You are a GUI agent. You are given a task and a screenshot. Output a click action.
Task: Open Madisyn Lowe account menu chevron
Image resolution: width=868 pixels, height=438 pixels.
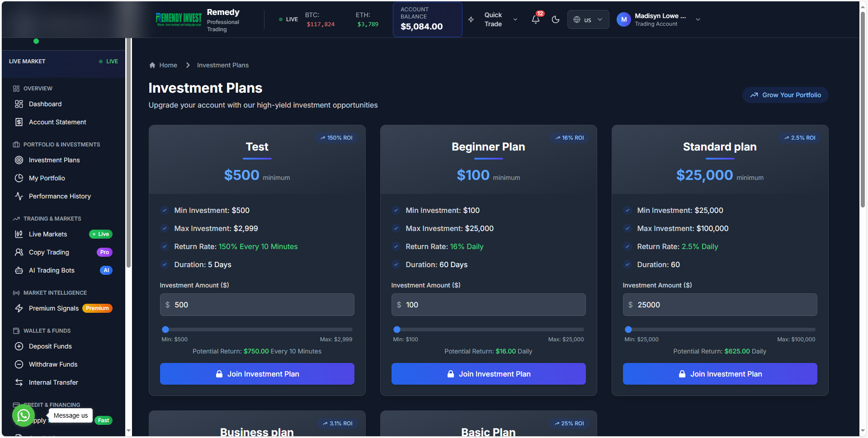pyautogui.click(x=698, y=19)
